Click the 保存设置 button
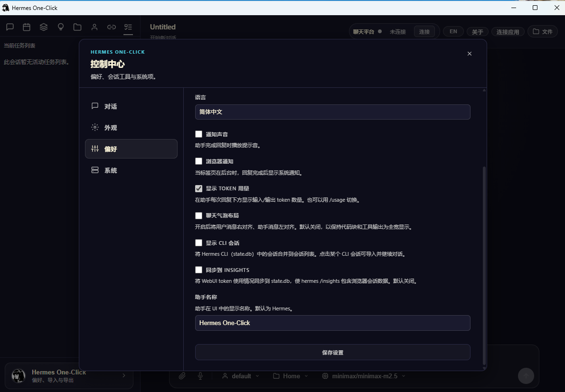Viewport: 565px width, 392px height. coord(332,352)
